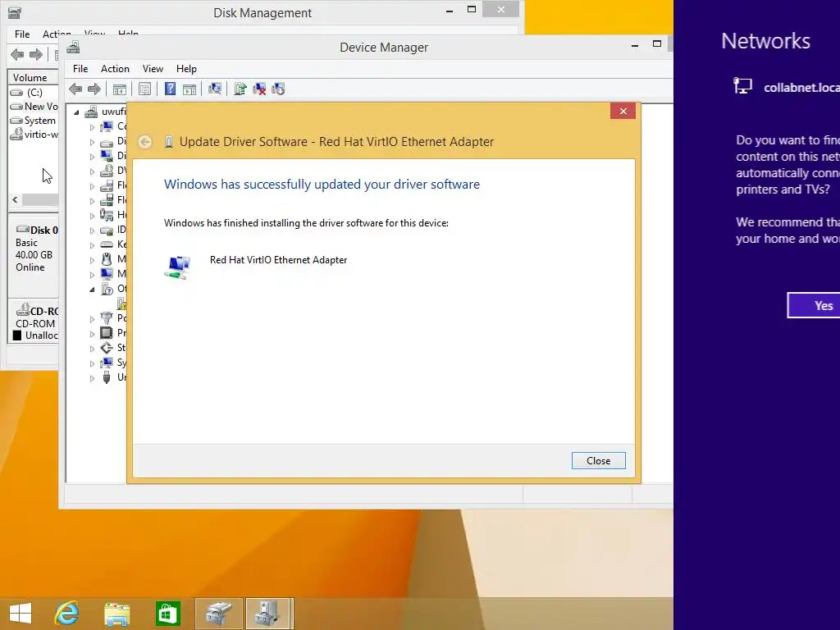The height and width of the screenshot is (630, 840).
Task: Select the keyboard category icon in tree
Action: coord(107,244)
